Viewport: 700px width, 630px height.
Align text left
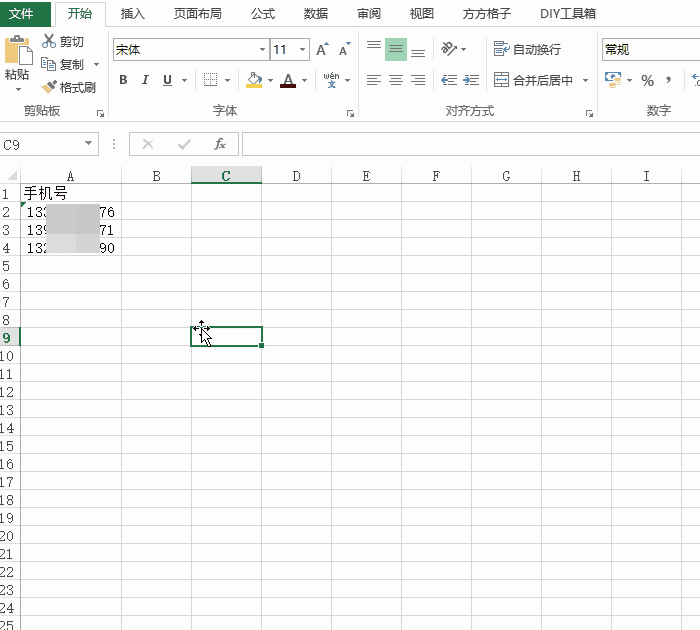tap(374, 80)
